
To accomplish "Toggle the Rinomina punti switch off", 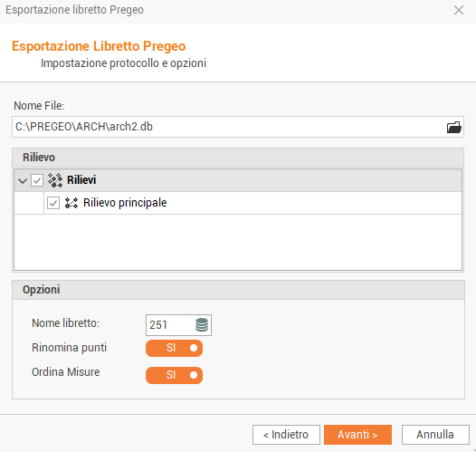I will 174,348.
